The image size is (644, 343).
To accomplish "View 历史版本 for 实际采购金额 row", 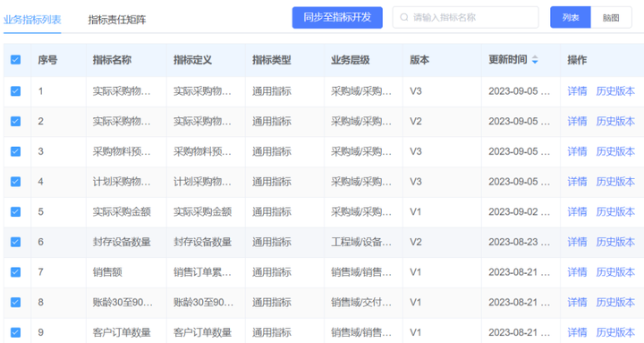I will coord(615,212).
